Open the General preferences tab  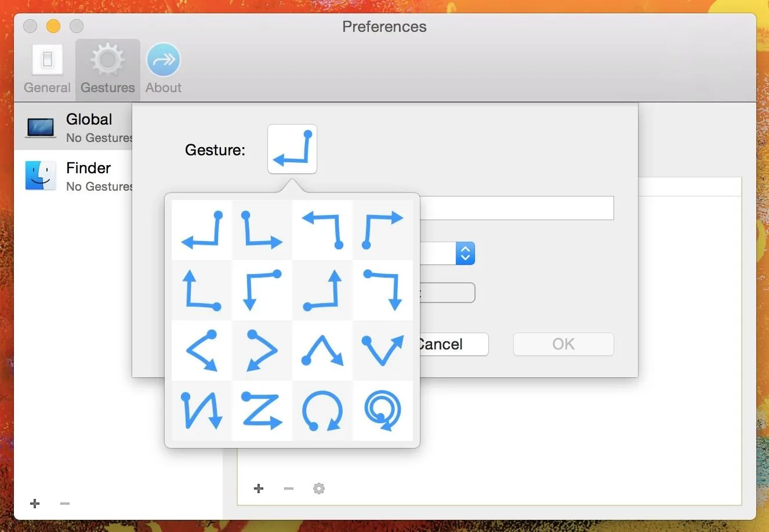point(47,69)
